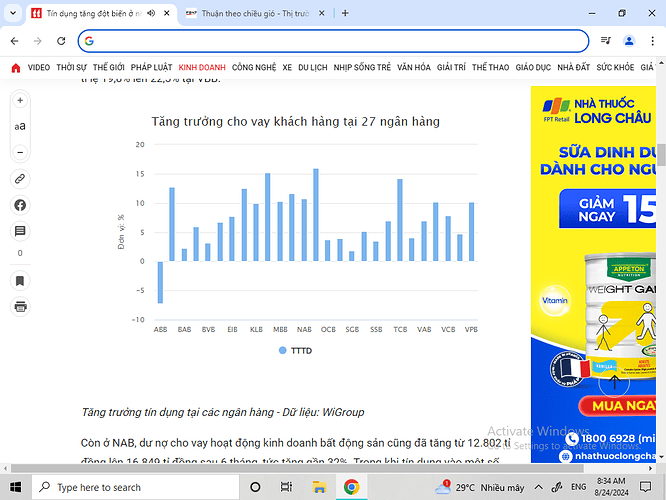Click the Long Châu pharmacy ad logo
This screenshot has width=666, height=500.
click(597, 111)
